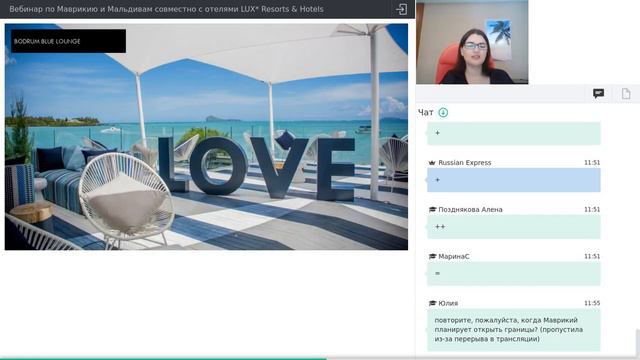Open the files document tab icon
The image size is (640, 360).
coord(626,93)
